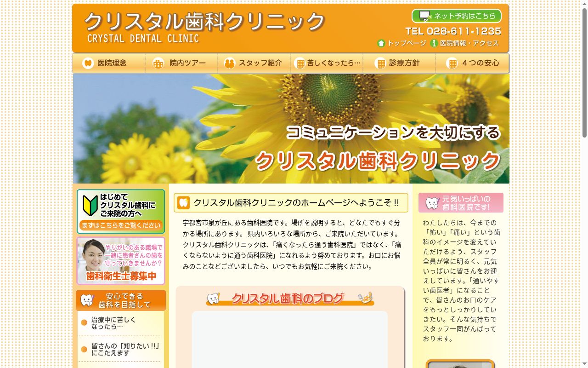
Task: Click the ネット予約はこちら reservation button
Action: [457, 16]
